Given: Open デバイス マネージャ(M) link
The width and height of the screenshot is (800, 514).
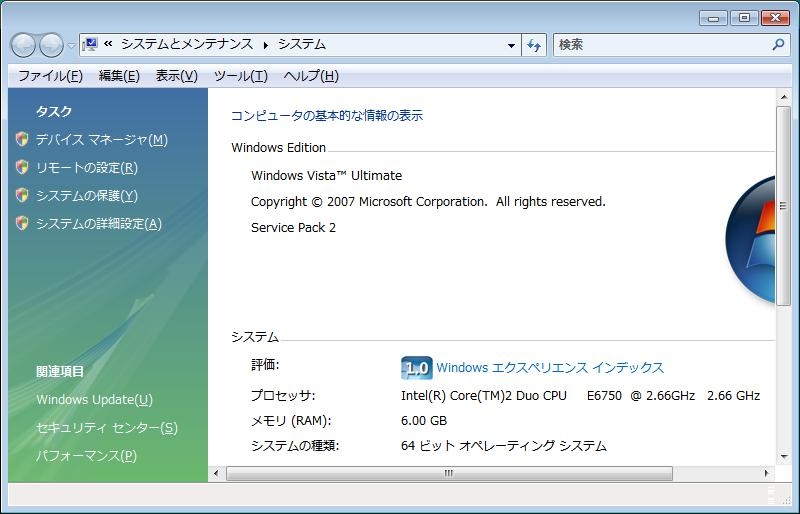Looking at the screenshot, I should (x=102, y=139).
